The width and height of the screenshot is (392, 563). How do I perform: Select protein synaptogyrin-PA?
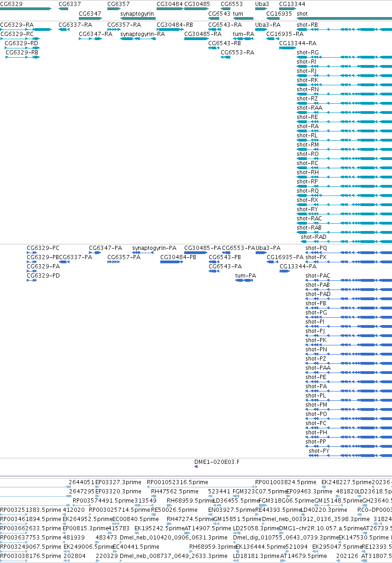pyautogui.click(x=154, y=248)
